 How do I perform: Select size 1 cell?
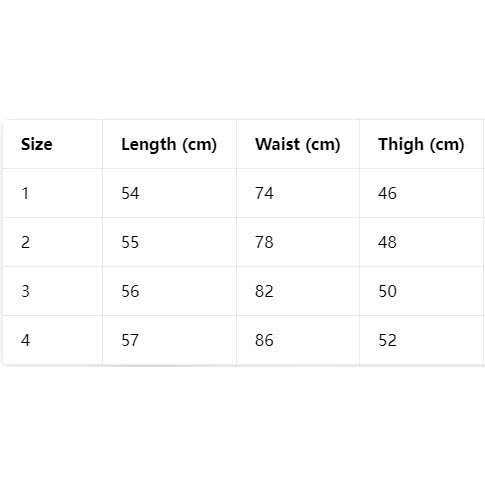[25, 193]
